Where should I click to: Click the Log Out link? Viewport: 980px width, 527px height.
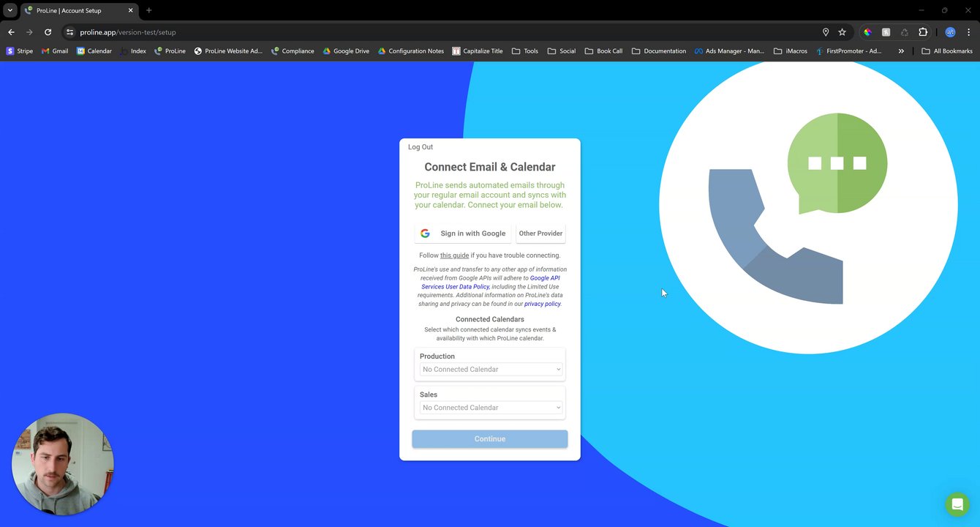(x=421, y=147)
